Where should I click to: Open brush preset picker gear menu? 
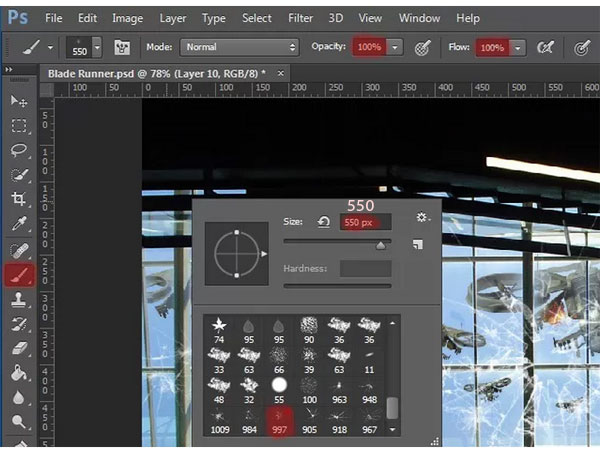(x=422, y=217)
